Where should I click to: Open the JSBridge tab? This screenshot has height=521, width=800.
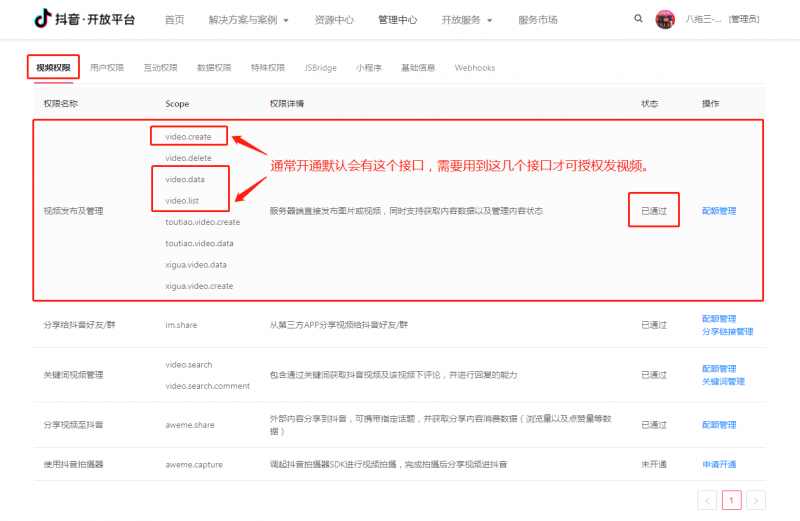coord(321,68)
